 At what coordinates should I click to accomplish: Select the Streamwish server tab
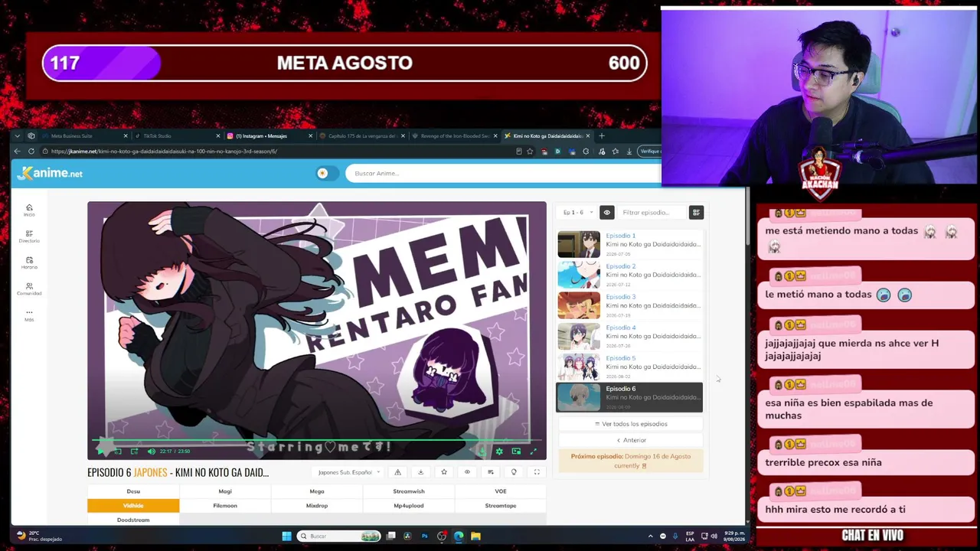pos(409,491)
